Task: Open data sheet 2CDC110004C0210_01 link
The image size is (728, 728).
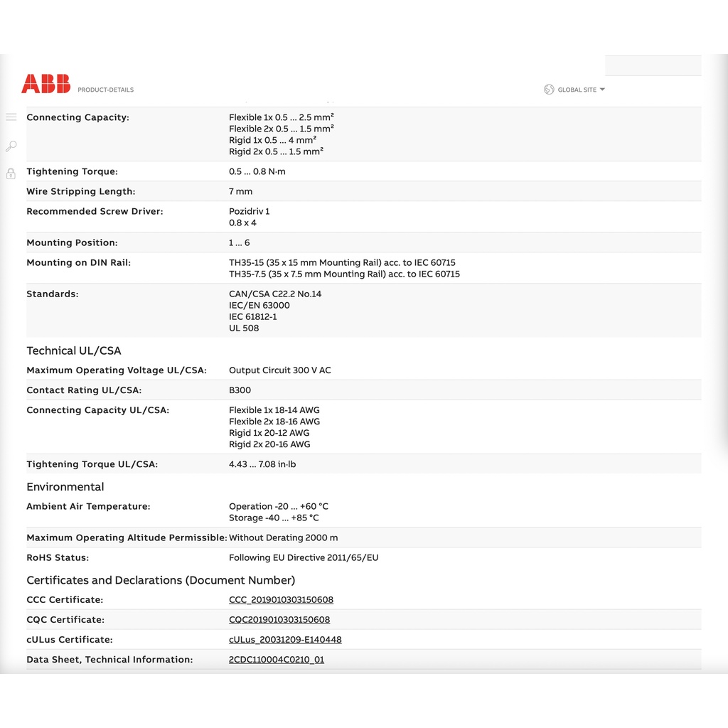Action: point(277,659)
